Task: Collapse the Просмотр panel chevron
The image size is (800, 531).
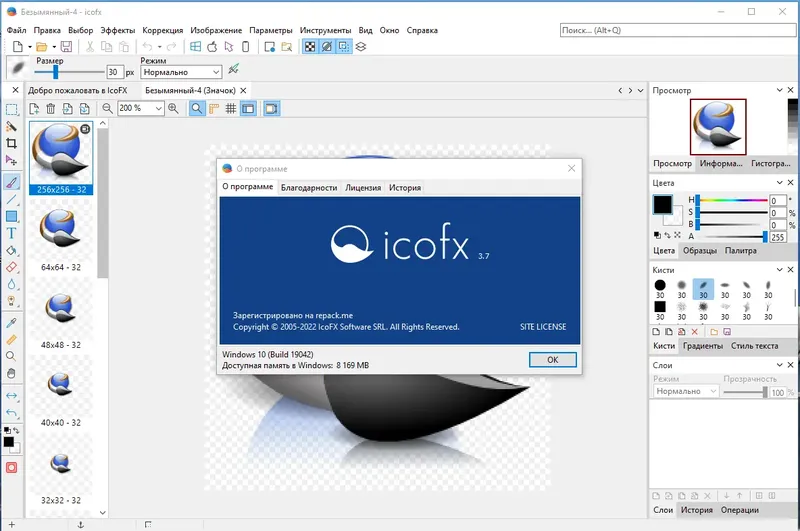Action: [x=780, y=90]
